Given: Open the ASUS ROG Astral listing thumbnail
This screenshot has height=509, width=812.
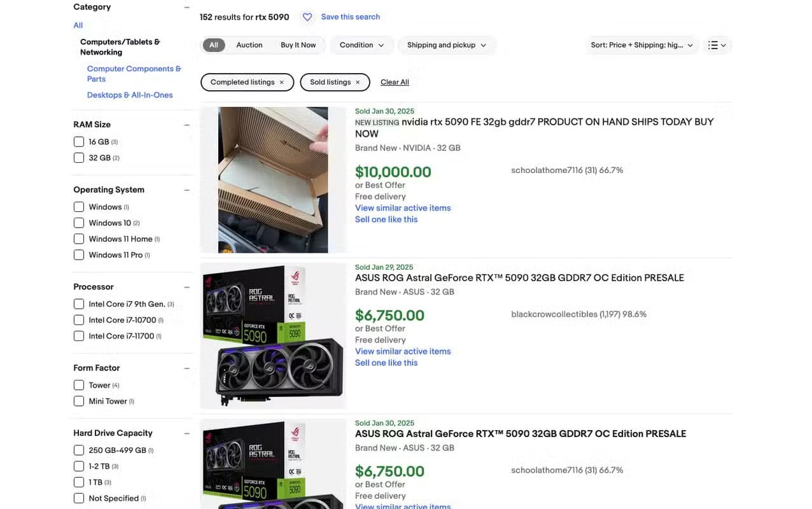Looking at the screenshot, I should [x=273, y=335].
